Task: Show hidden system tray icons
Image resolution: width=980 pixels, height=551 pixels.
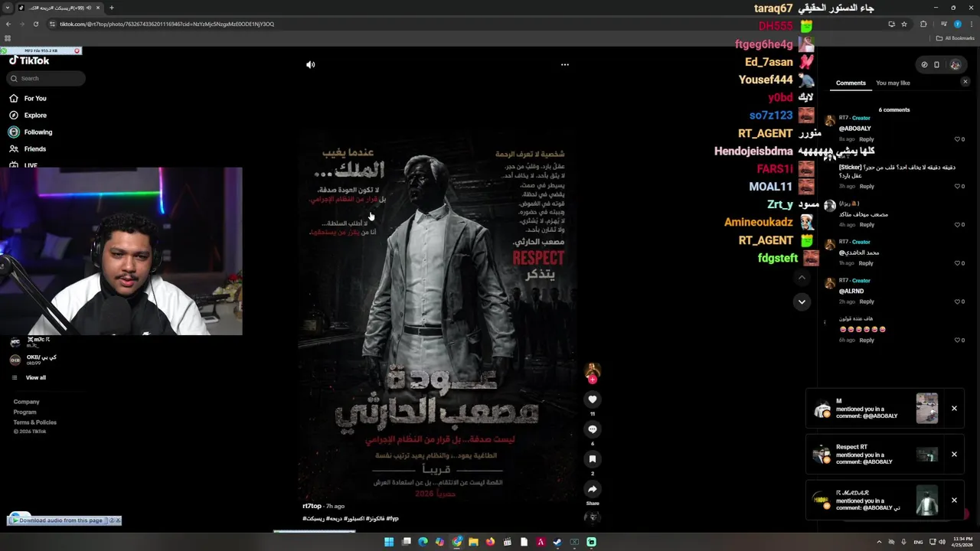Action: pyautogui.click(x=879, y=542)
